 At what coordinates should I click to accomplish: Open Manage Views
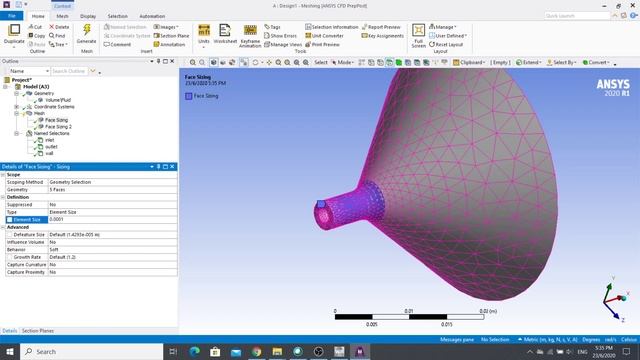tap(283, 44)
